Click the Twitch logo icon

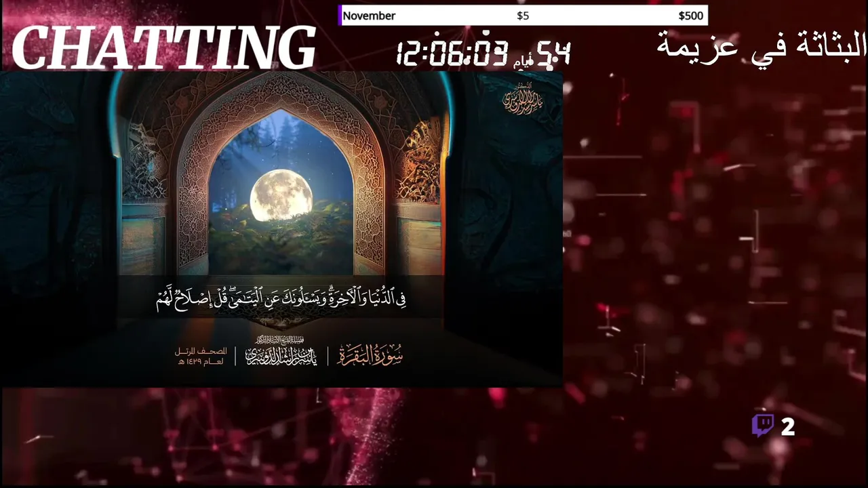tap(763, 426)
